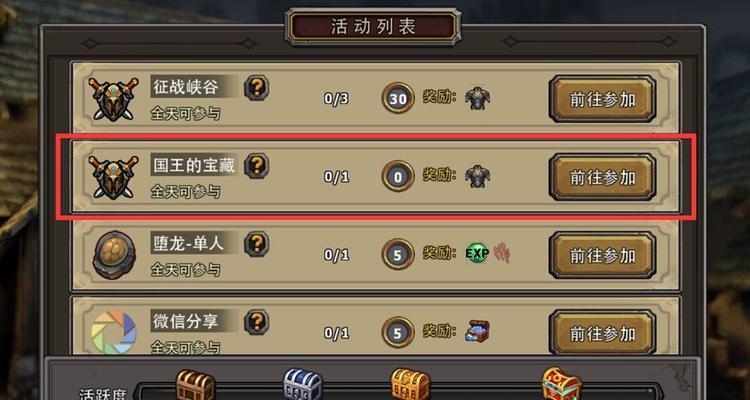750x400 pixels.
Task: View EXP reward icon for 堕龙-单人
Action: 477,253
